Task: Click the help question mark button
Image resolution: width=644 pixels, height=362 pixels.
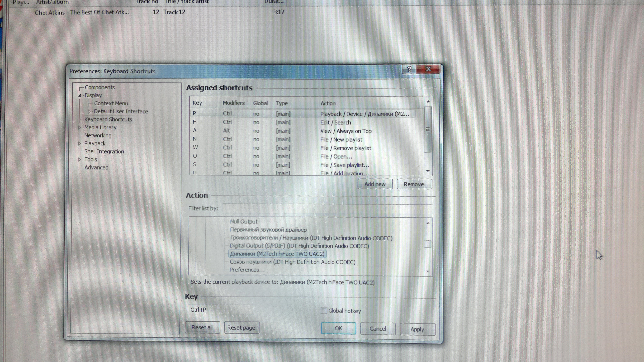Action: [409, 69]
